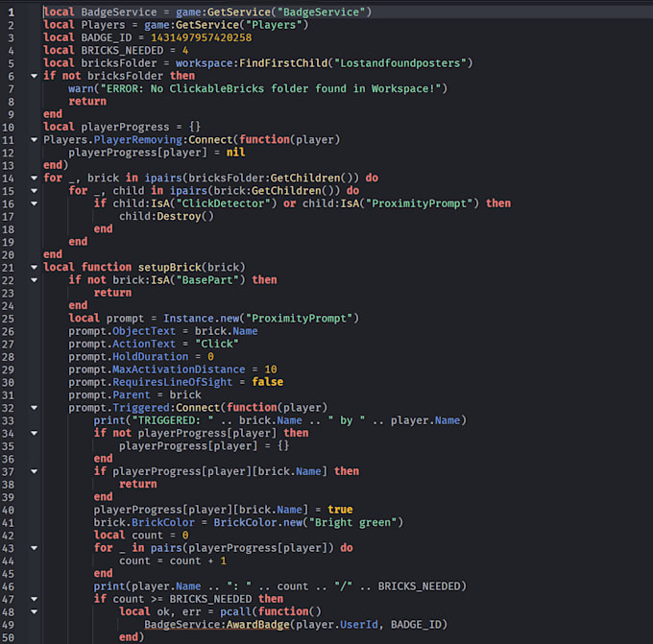
Task: Click count = count + 1 on line 44
Action: 173,561
